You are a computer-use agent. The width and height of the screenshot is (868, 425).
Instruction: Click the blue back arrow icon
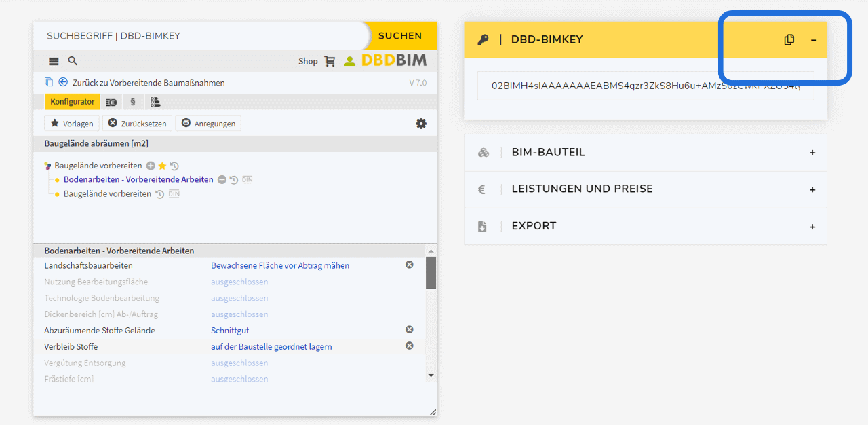(x=63, y=82)
